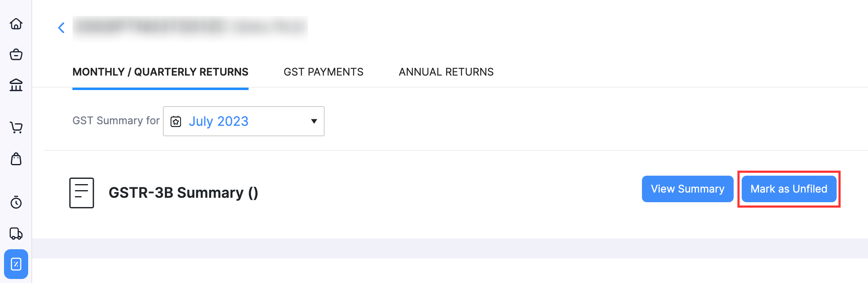Switch to the GST PAYMENTS tab
Viewport: 868px width, 283px height.
pyautogui.click(x=324, y=72)
